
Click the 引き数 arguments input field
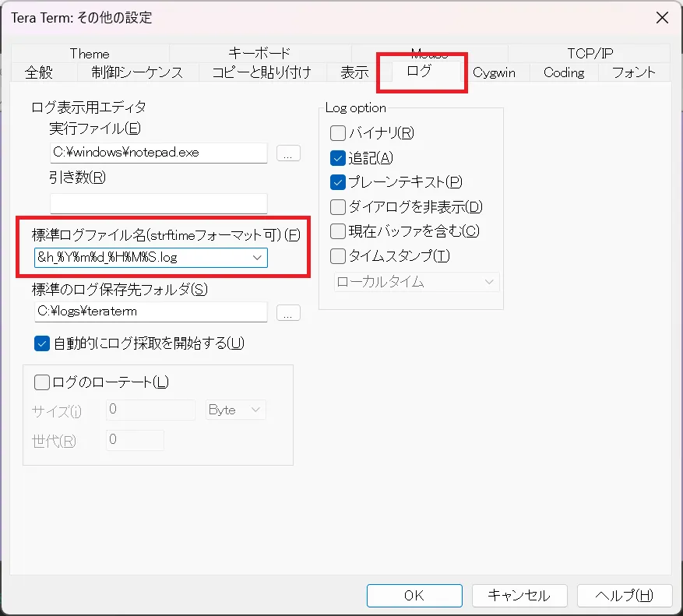[159, 203]
